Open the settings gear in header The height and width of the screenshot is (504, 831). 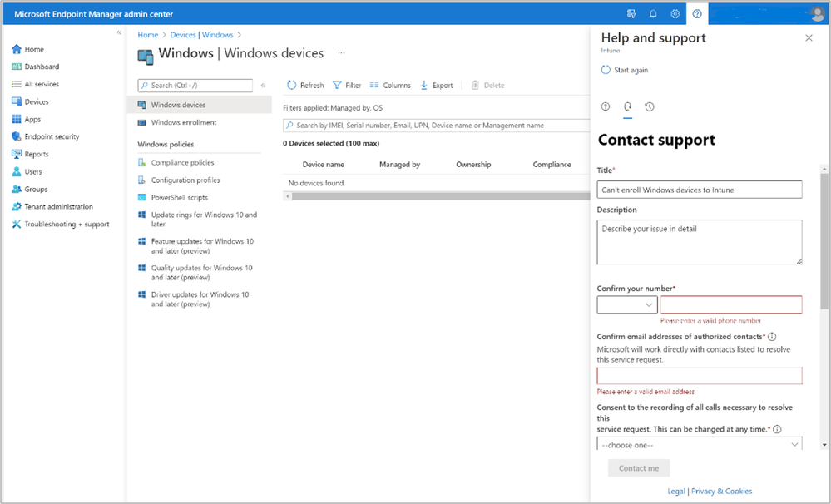(x=675, y=14)
